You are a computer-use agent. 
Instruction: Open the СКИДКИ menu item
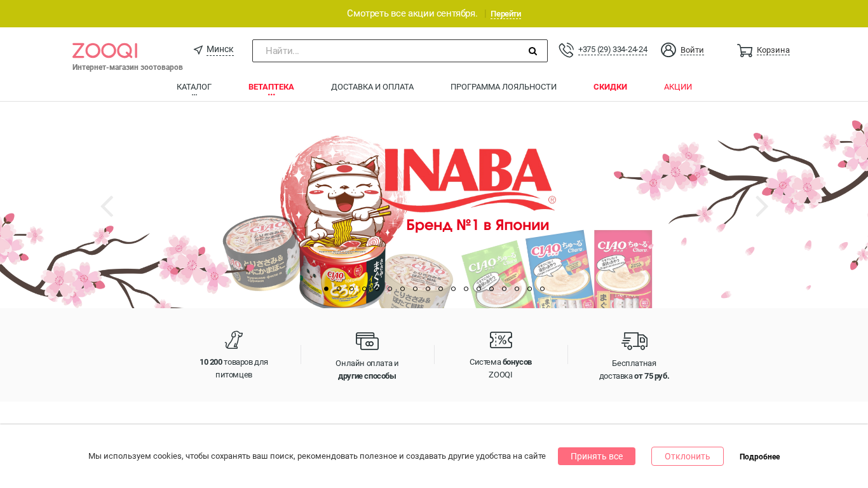click(610, 87)
